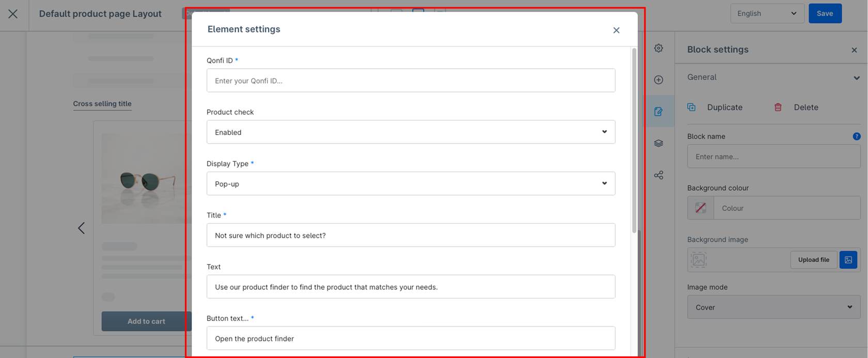
Task: Click the share icon in sidebar
Action: [x=658, y=175]
